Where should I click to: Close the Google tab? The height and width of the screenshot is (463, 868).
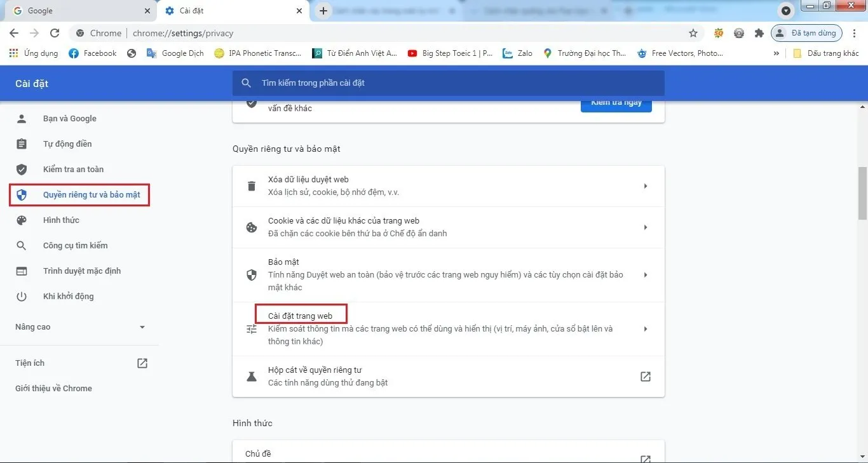(147, 11)
